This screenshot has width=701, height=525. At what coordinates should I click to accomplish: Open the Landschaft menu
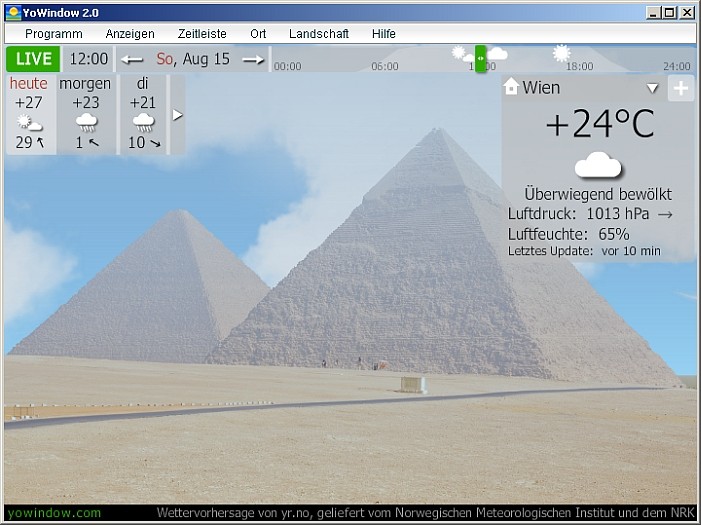(319, 33)
